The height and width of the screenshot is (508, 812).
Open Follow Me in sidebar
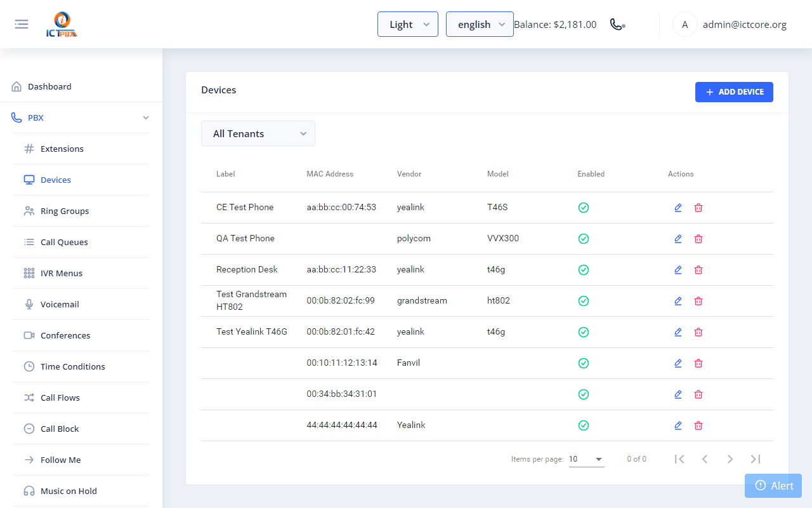click(x=81, y=460)
